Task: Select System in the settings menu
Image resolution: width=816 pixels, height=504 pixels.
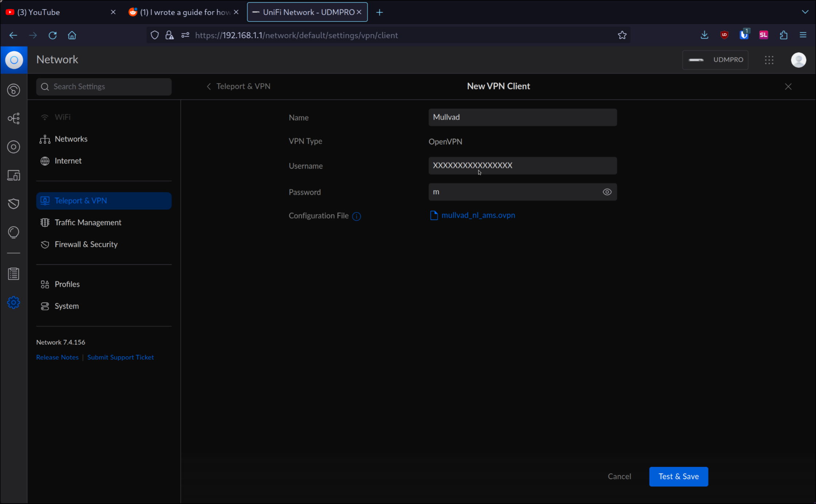Action: coord(104,306)
